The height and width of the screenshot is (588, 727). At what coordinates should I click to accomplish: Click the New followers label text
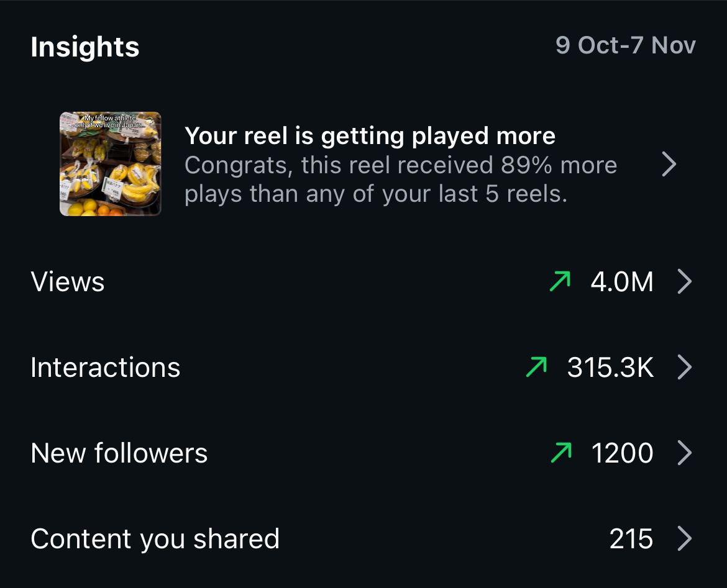click(x=119, y=453)
